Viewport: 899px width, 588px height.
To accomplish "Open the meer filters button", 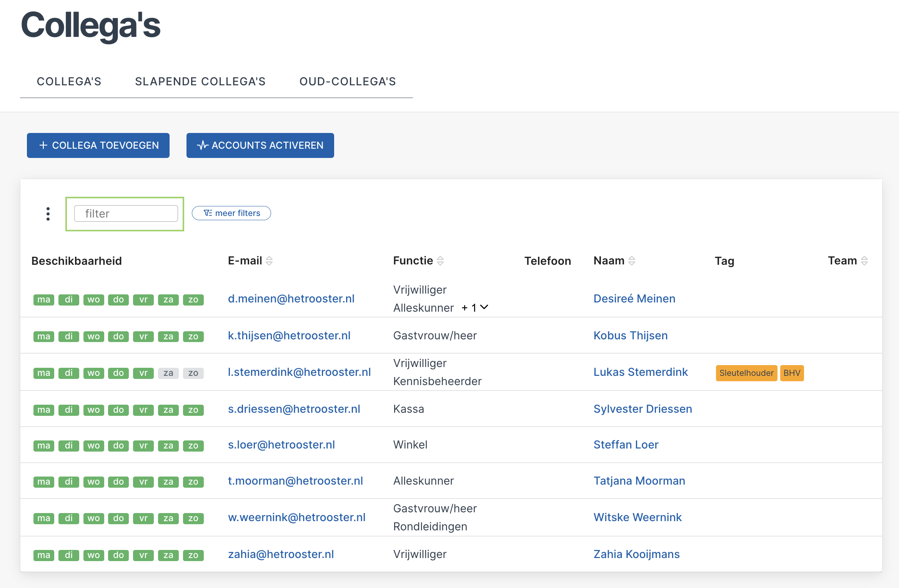I will [x=231, y=213].
